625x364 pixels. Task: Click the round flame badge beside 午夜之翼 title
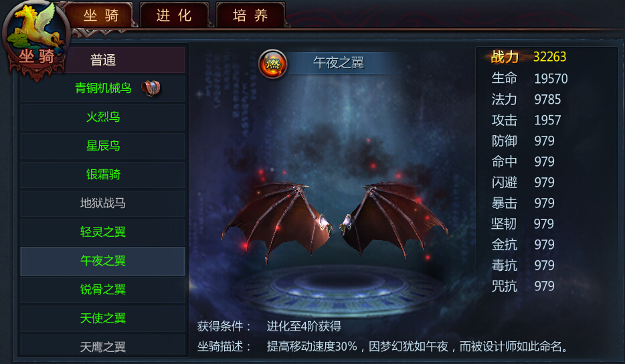273,64
